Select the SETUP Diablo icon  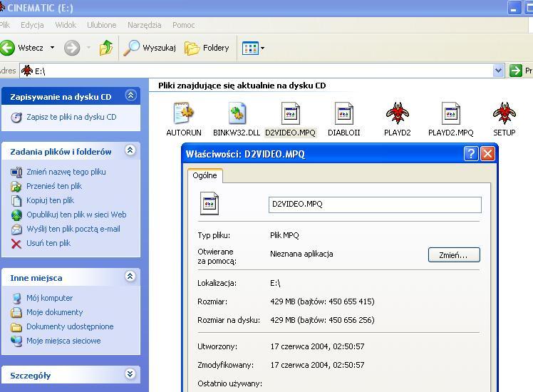pos(504,113)
